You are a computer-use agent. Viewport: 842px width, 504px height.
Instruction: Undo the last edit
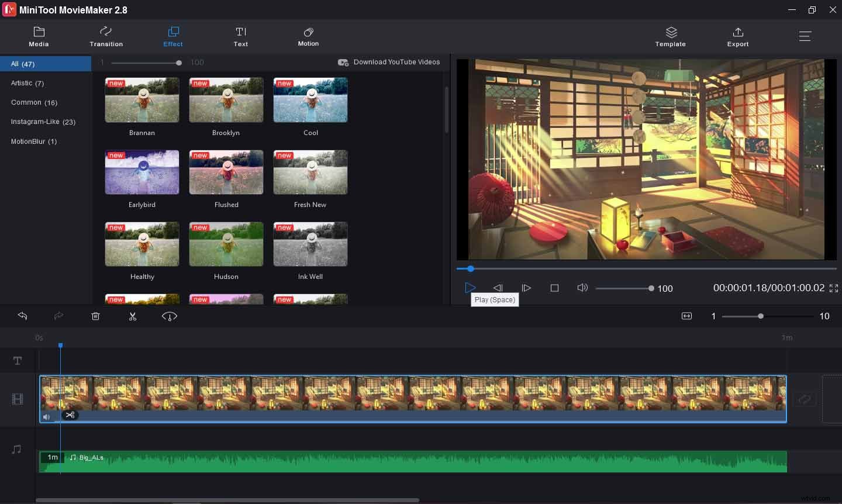pos(23,316)
